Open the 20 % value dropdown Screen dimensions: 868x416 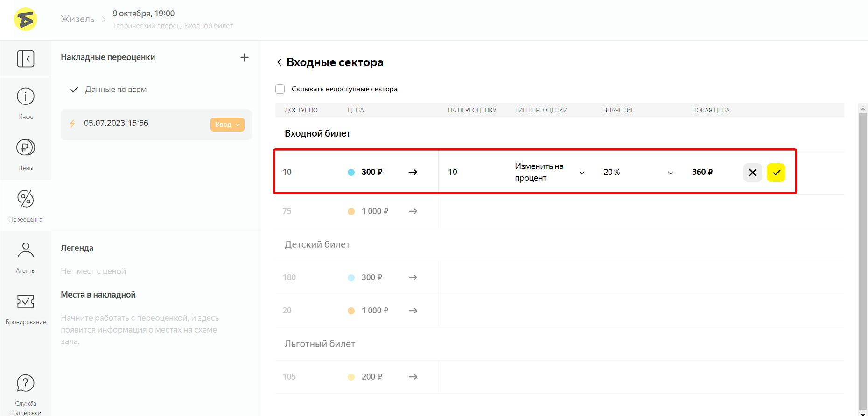670,173
